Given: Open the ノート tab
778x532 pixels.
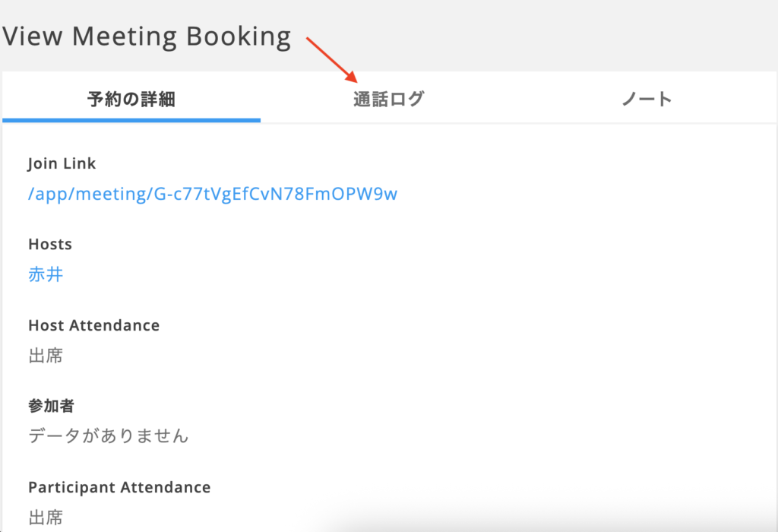Looking at the screenshot, I should [647, 100].
